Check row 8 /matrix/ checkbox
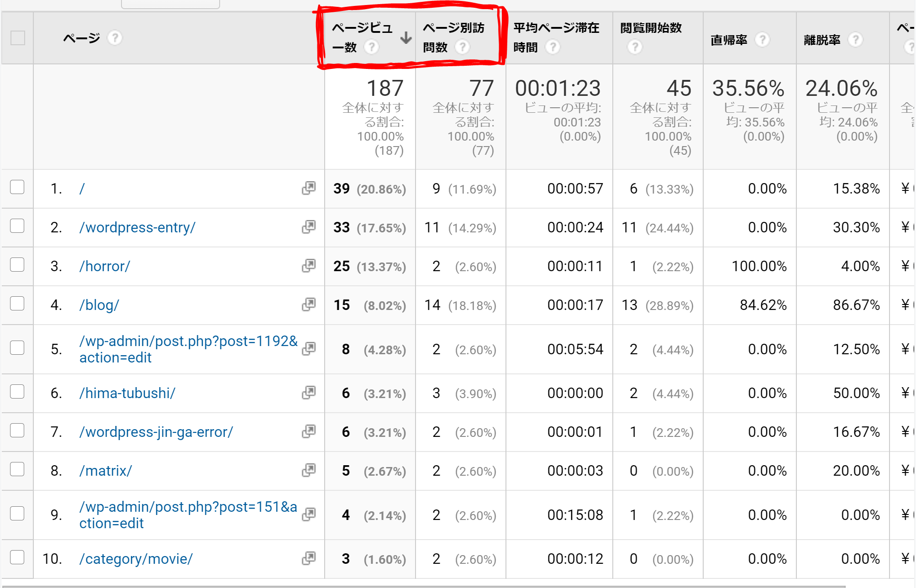The width and height of the screenshot is (916, 588). [17, 469]
